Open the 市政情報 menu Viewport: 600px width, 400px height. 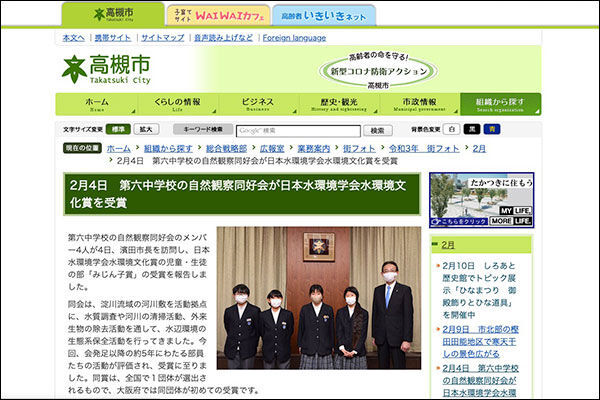click(x=419, y=104)
